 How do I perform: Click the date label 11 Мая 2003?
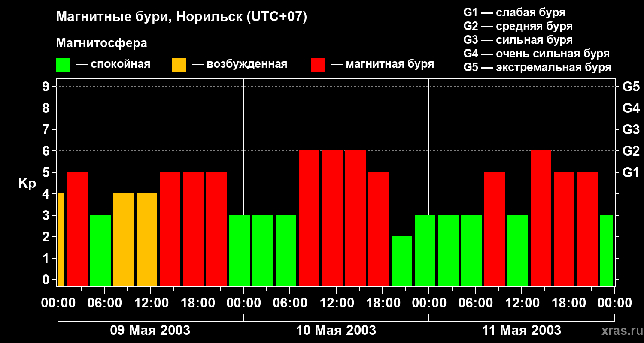(x=522, y=330)
